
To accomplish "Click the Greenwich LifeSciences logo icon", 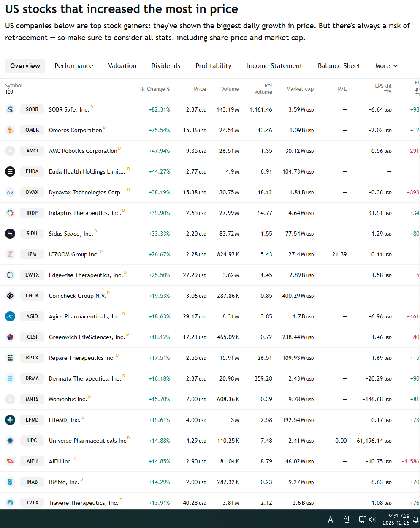I will (10, 337).
